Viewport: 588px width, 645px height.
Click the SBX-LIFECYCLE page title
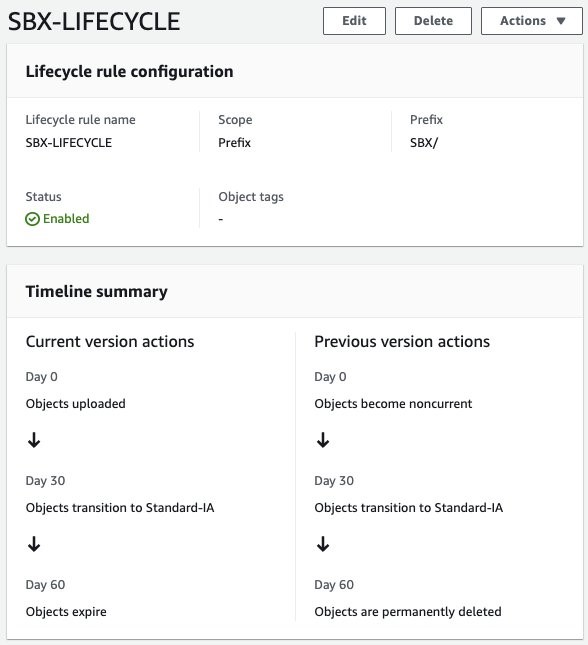[94, 21]
